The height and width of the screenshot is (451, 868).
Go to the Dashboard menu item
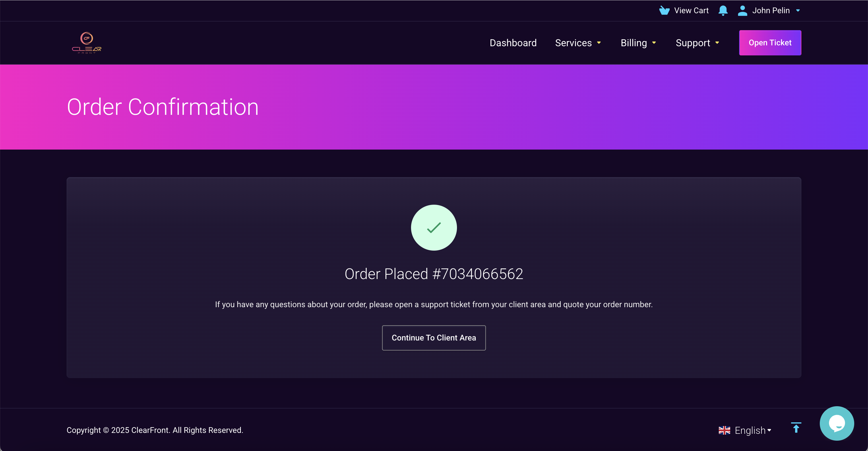(x=513, y=43)
